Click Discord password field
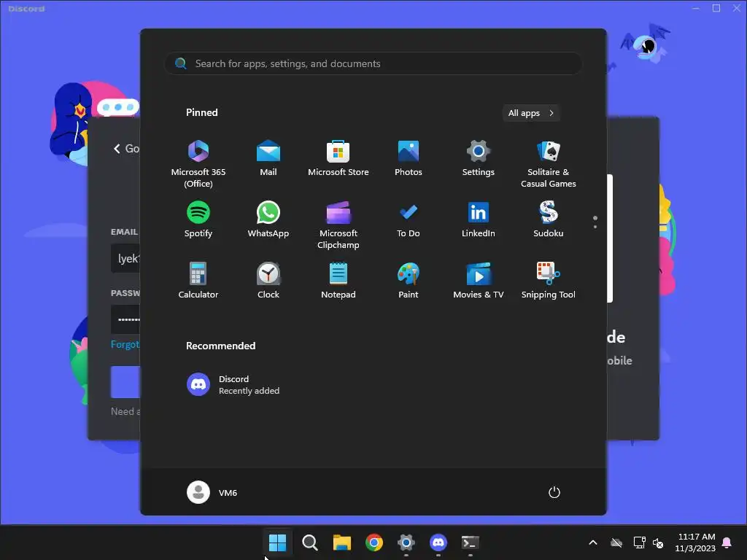This screenshot has height=560, width=747. point(125,319)
